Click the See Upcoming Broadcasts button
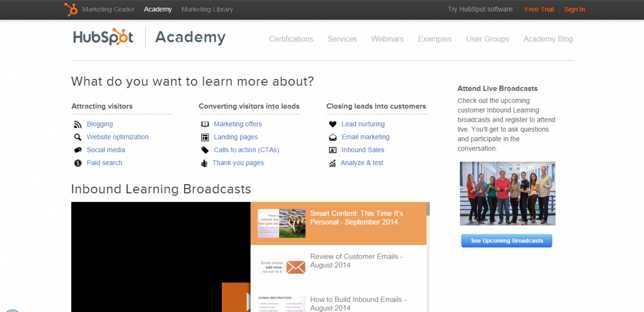The width and height of the screenshot is (644, 312). pos(506,241)
